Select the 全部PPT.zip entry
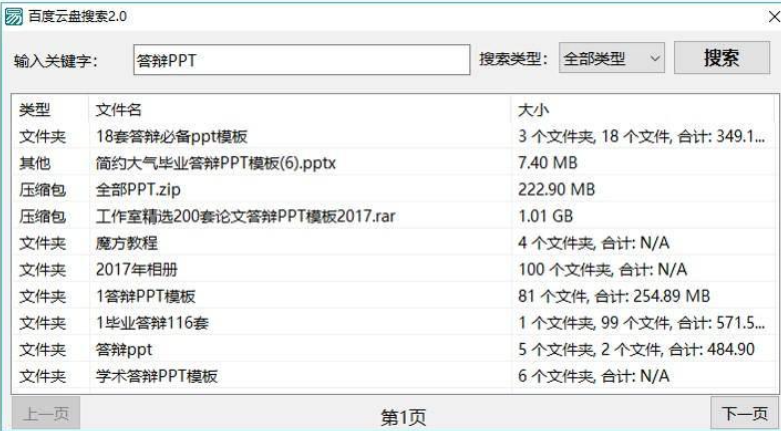This screenshot has height=431, width=781. point(394,189)
